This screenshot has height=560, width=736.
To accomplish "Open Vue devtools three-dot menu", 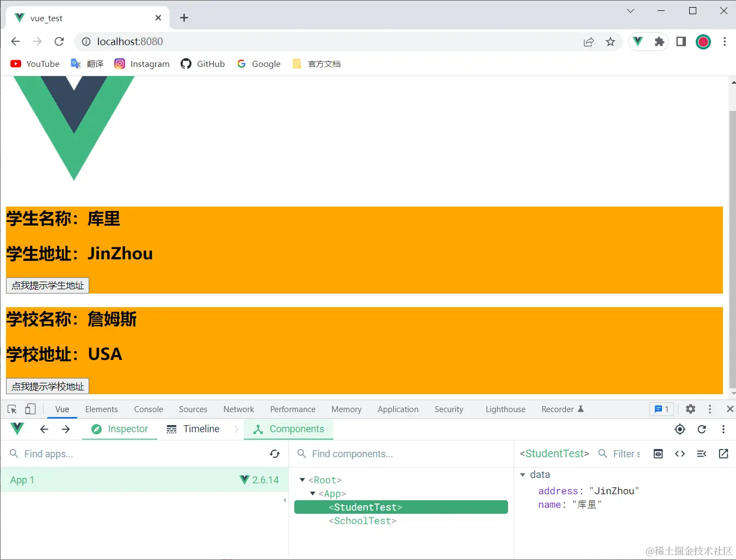I will (723, 429).
